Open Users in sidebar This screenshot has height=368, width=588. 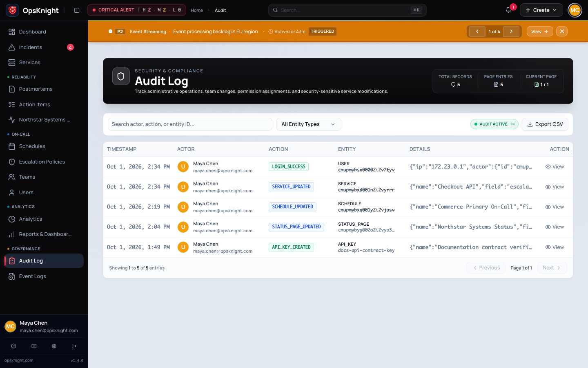pyautogui.click(x=44, y=193)
